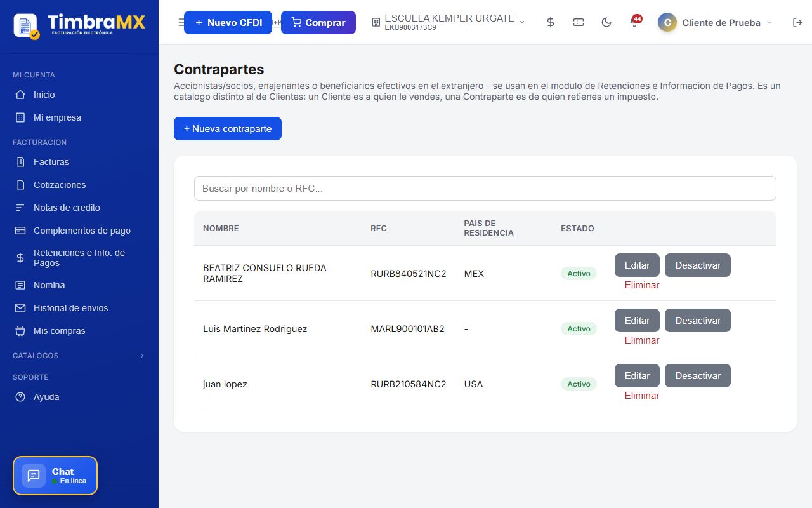Click the Mis compras icon

pos(20,331)
